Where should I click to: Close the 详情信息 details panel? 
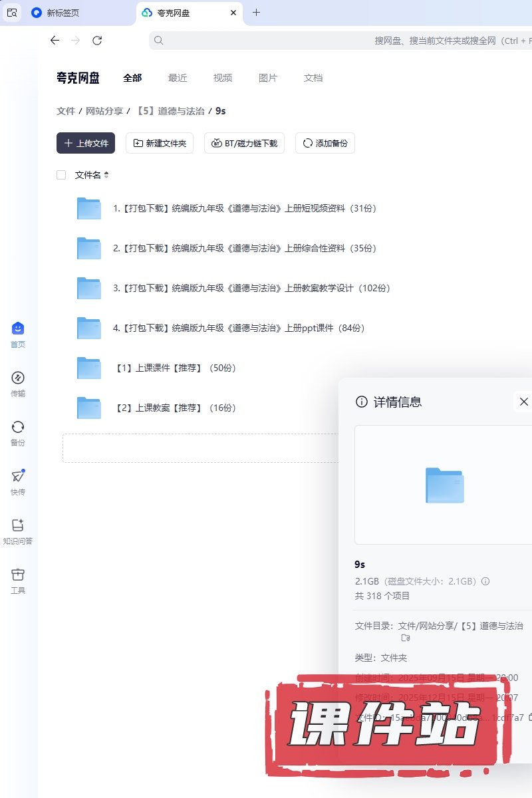523,402
